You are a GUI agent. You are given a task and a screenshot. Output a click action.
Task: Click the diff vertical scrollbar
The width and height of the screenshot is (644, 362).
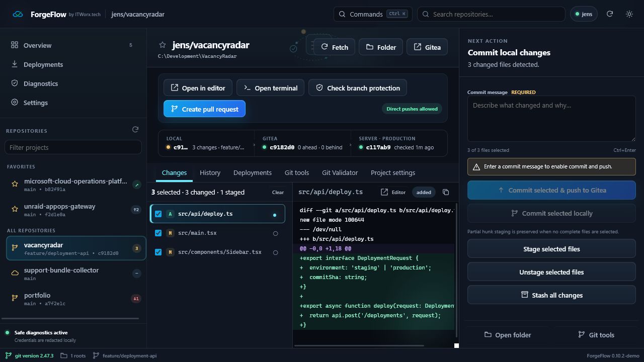(456, 269)
